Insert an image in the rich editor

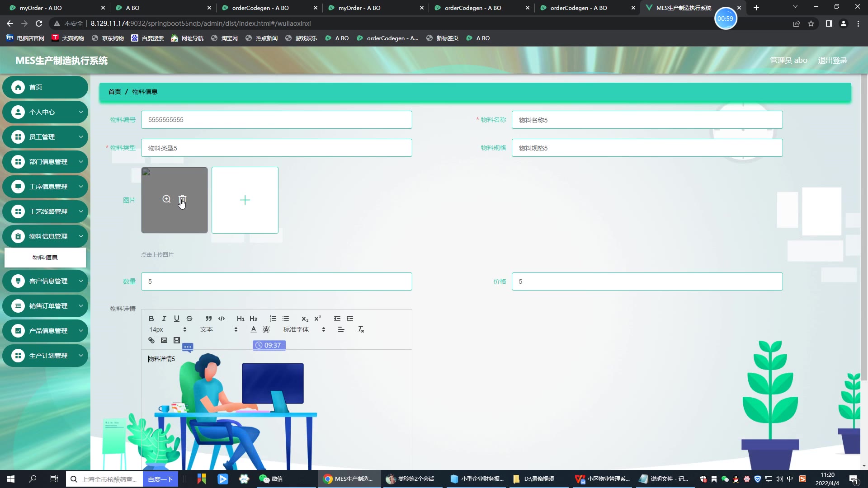click(164, 340)
